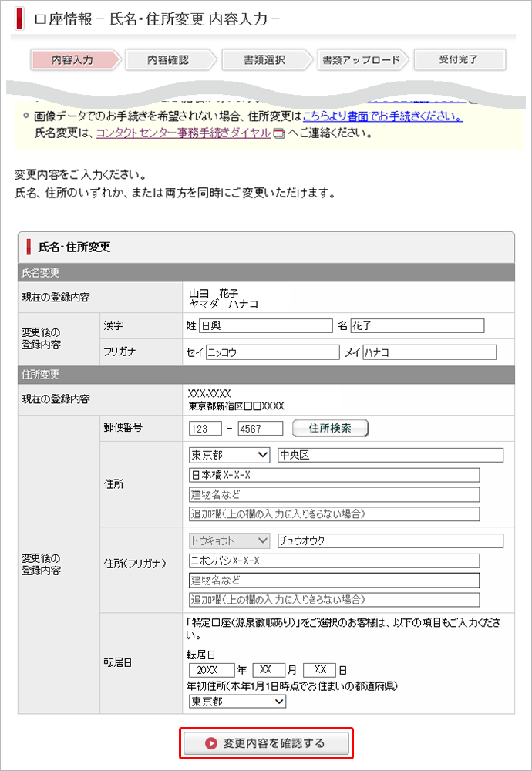Open the こちらより書面でお手続きください link
Viewport: 532px width, 771px height.
pos(382,116)
